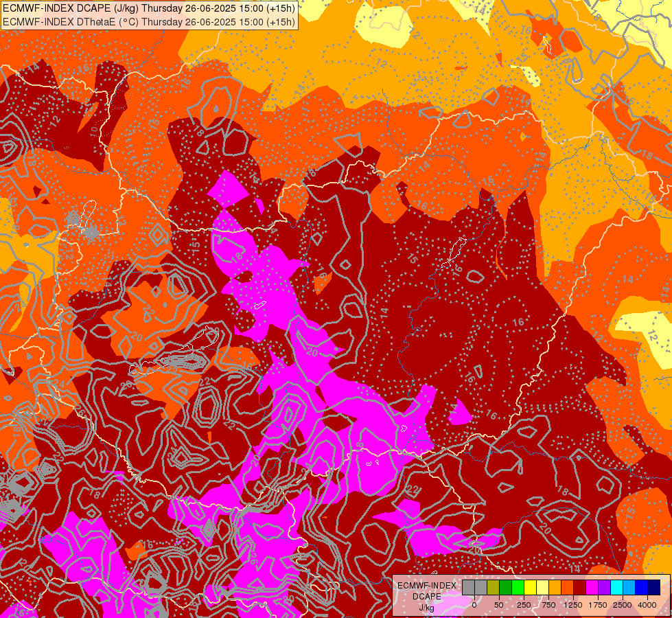Image resolution: width=672 pixels, height=618 pixels.
Task: Click the light orange legend swatch
Action: point(555,587)
